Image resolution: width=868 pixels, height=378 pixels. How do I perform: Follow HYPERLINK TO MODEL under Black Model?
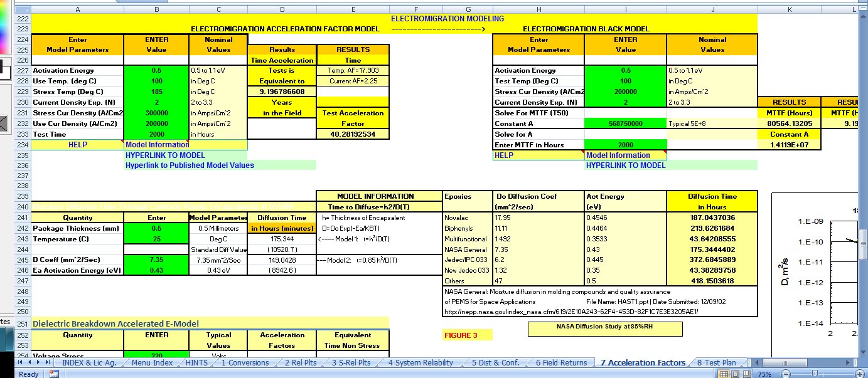tap(626, 165)
